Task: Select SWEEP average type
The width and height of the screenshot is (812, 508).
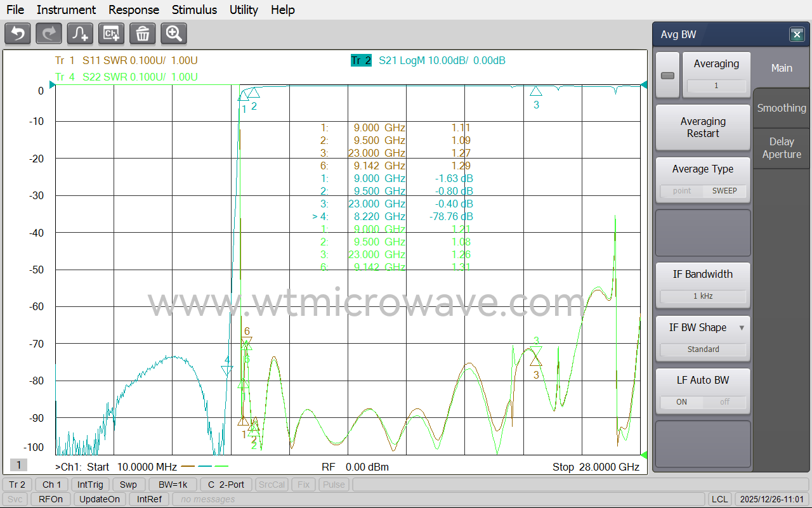Action: (724, 191)
